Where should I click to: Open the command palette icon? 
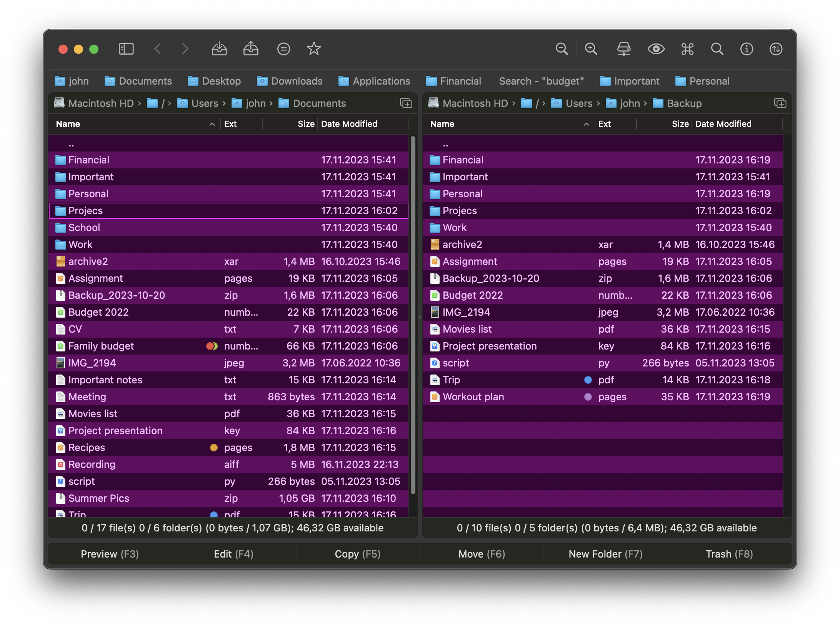click(687, 49)
